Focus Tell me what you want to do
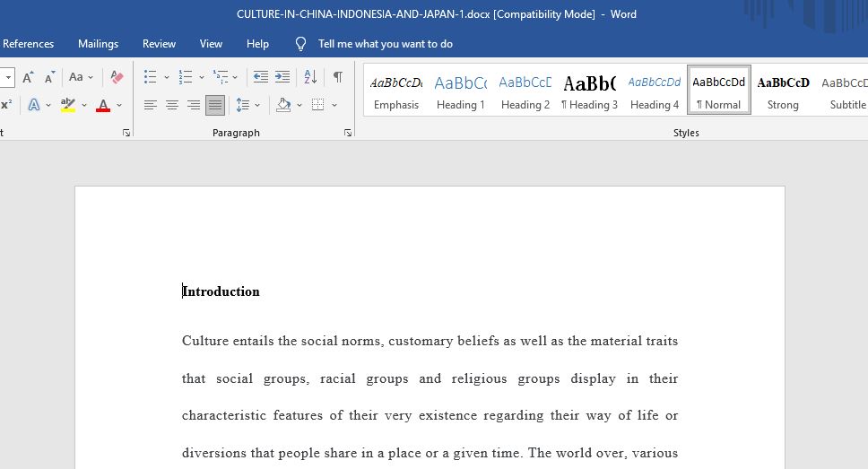Viewport: 868px width, 469px height. pos(386,44)
